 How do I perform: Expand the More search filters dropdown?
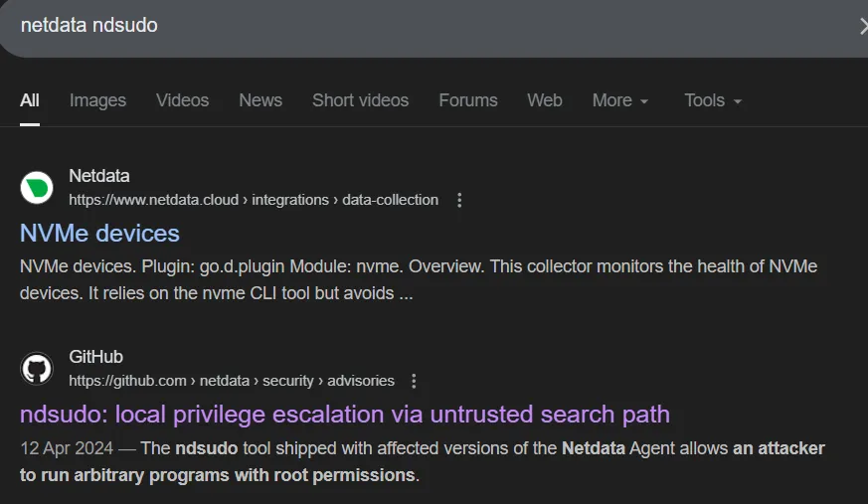pyautogui.click(x=620, y=100)
